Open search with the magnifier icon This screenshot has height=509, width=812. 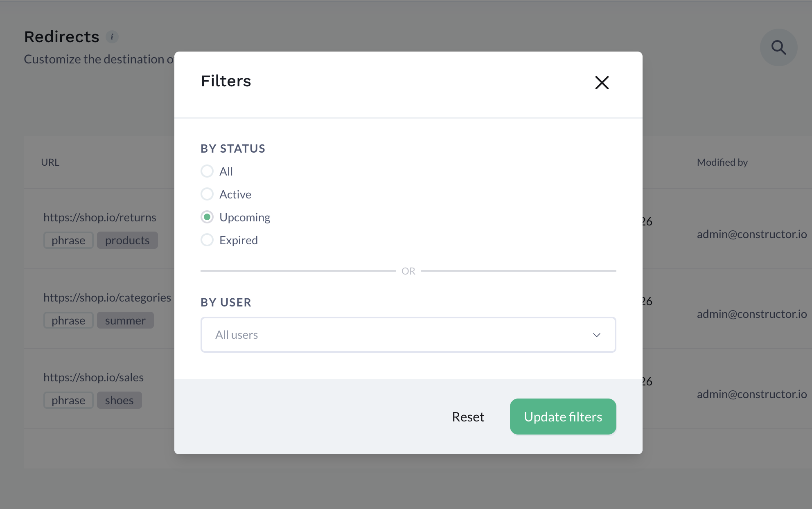click(778, 47)
